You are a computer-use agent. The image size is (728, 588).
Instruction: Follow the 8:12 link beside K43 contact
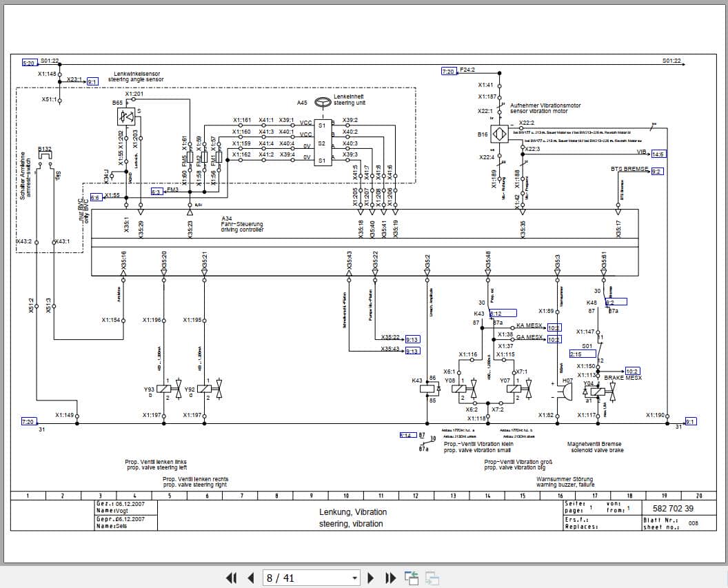click(503, 313)
